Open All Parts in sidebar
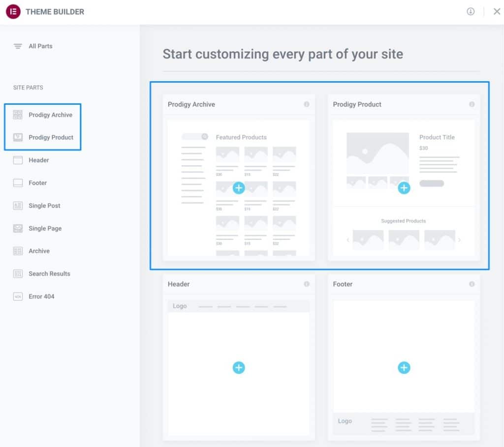Image resolution: width=504 pixels, height=447 pixels. pyautogui.click(x=40, y=46)
